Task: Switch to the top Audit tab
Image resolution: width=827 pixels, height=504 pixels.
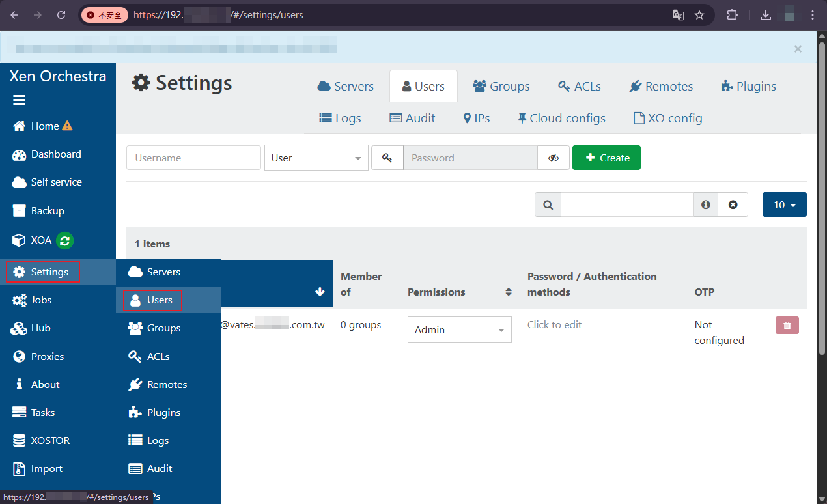Action: tap(412, 118)
